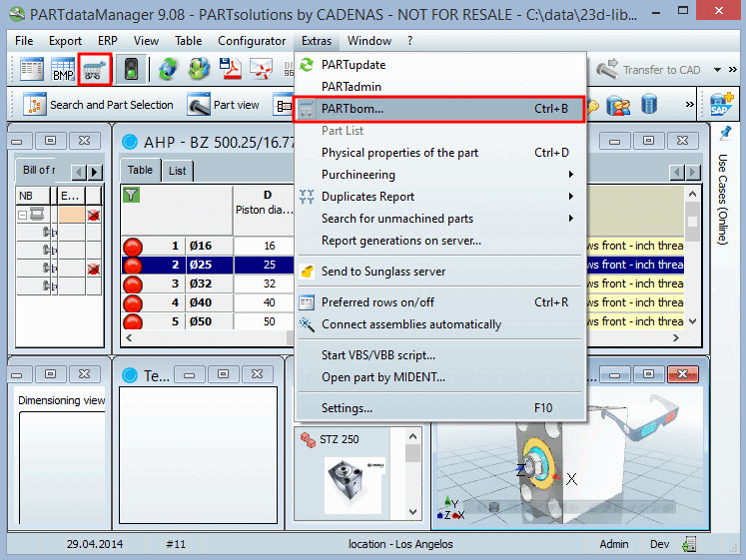Select PARTadmin from Extras menu

point(439,87)
